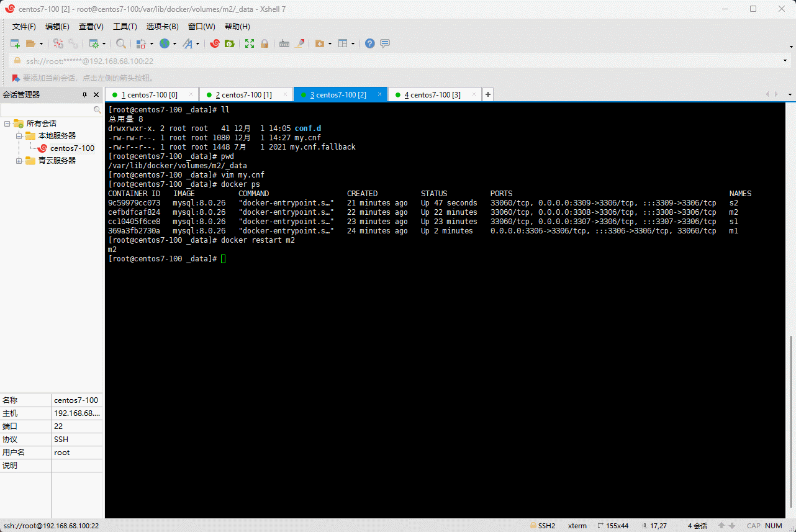Add a new tab with plus button
The height and width of the screenshot is (532, 796).
click(x=488, y=94)
